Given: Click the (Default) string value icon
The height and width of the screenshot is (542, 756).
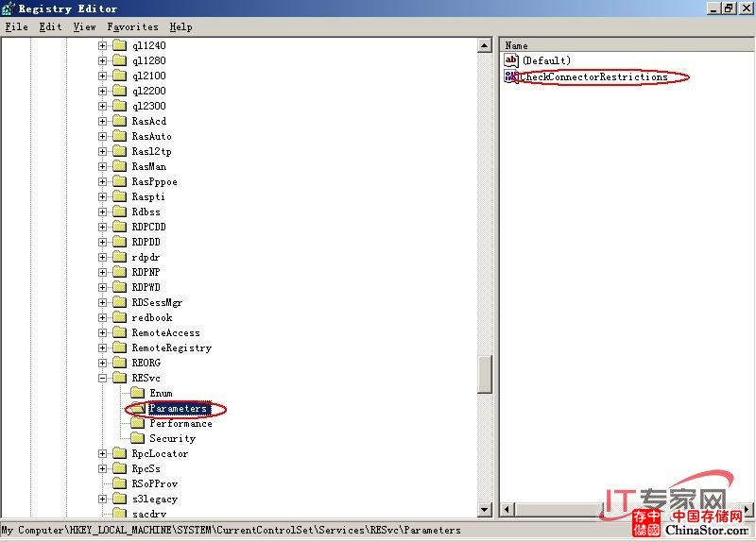Looking at the screenshot, I should (x=511, y=60).
